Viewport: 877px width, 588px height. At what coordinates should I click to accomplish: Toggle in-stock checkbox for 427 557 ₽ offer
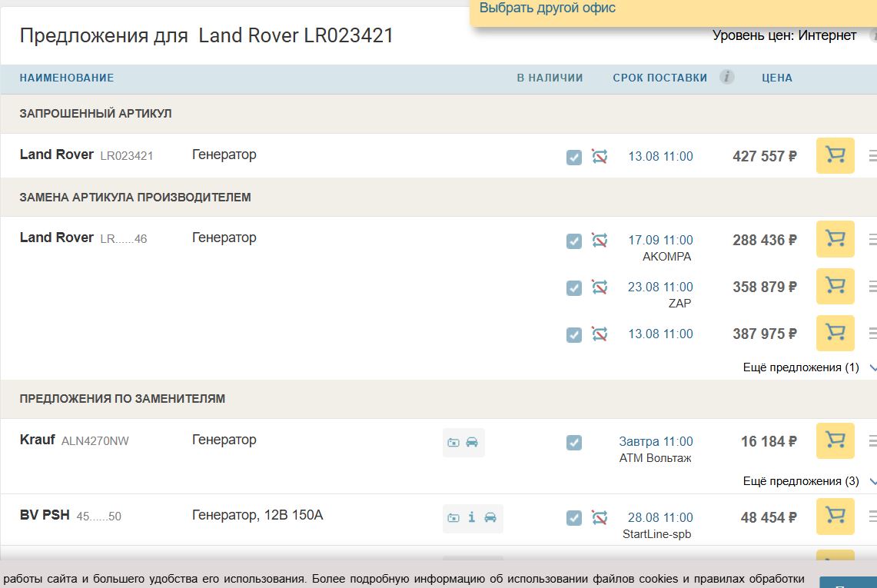point(574,158)
